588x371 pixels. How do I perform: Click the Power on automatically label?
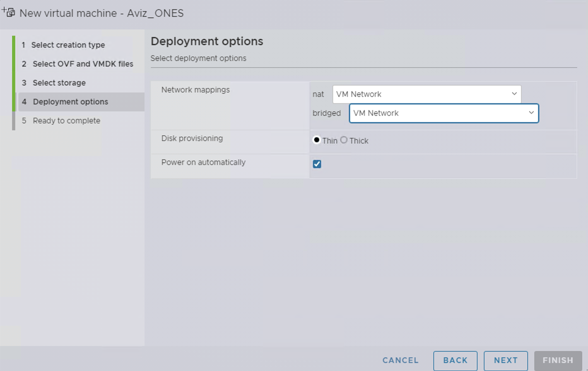click(203, 162)
